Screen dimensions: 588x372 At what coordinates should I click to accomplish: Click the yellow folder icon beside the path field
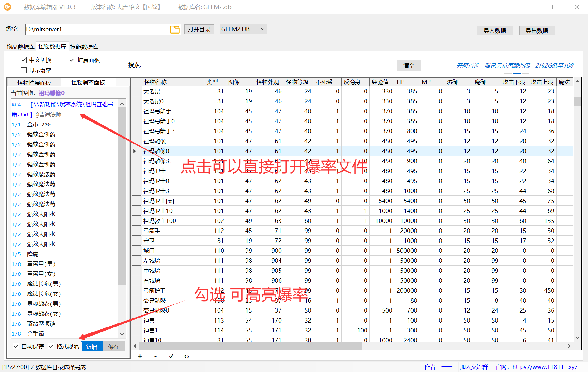tap(175, 29)
